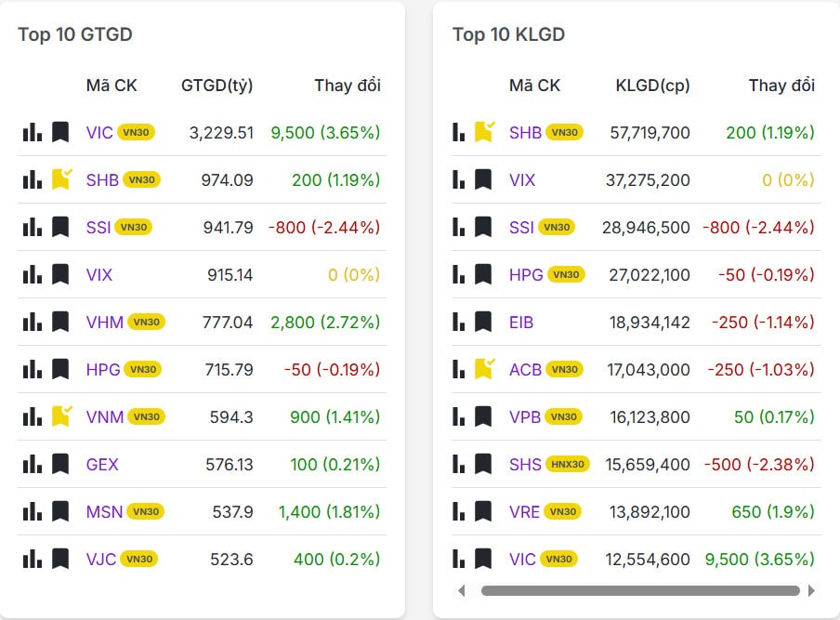Image resolution: width=840 pixels, height=620 pixels.
Task: Toggle the yellow watchlist flag on SHB
Action: [x=61, y=179]
